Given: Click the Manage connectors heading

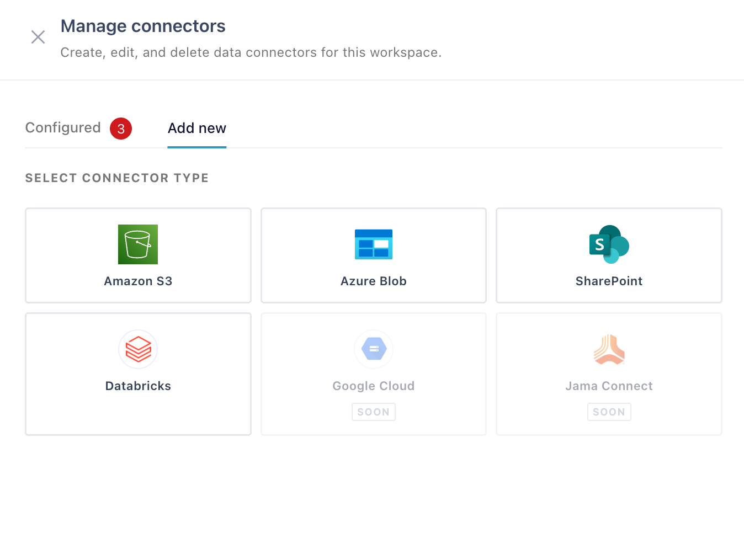Looking at the screenshot, I should tap(143, 26).
